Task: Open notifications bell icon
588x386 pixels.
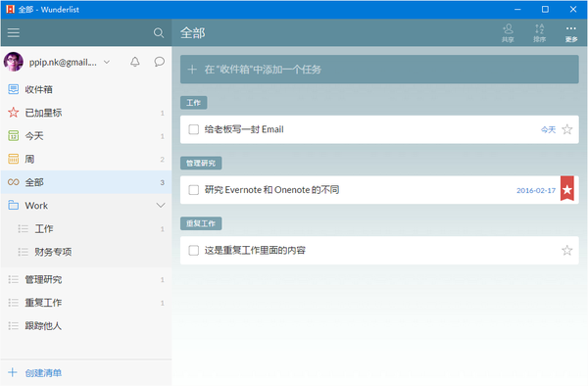Action: coord(135,62)
